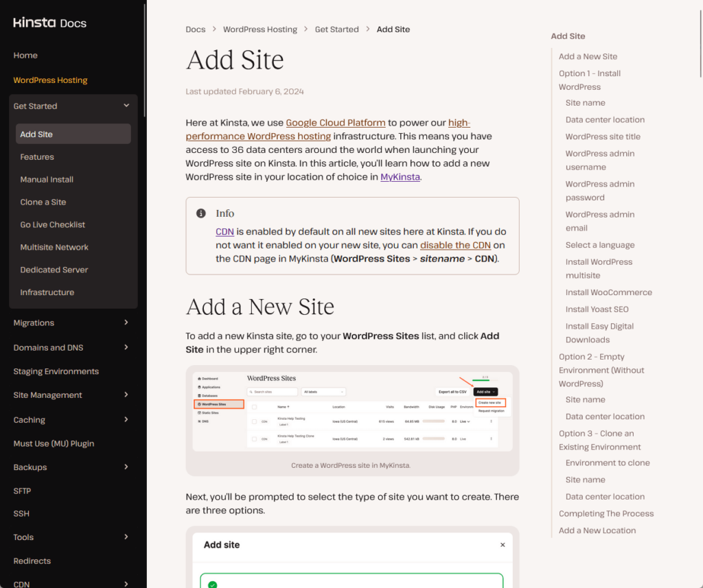
Task: Open the SFTP sidebar page
Action: click(x=23, y=491)
